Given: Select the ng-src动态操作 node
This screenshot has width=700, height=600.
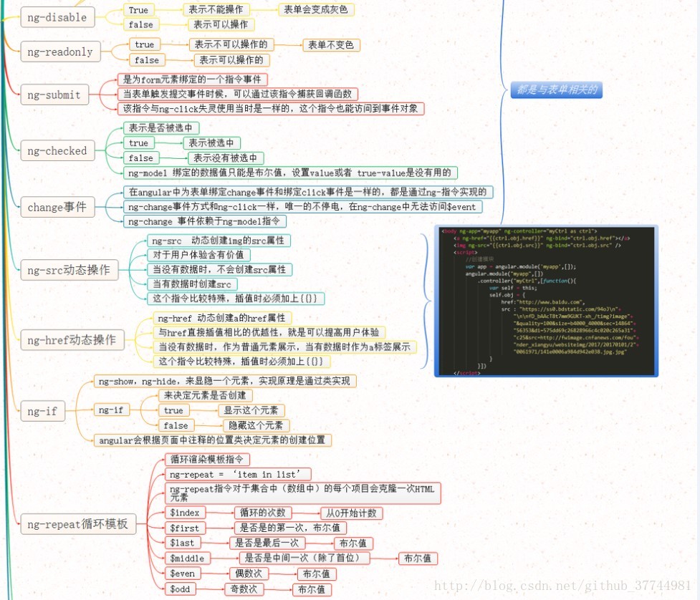Looking at the screenshot, I should click(x=69, y=270).
